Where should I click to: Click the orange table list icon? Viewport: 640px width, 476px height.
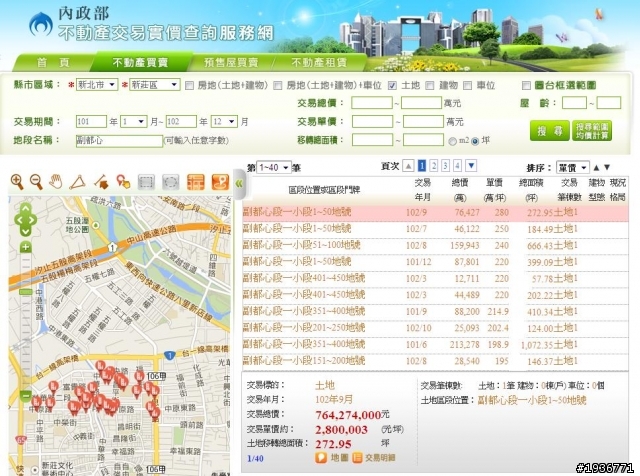coord(196,182)
